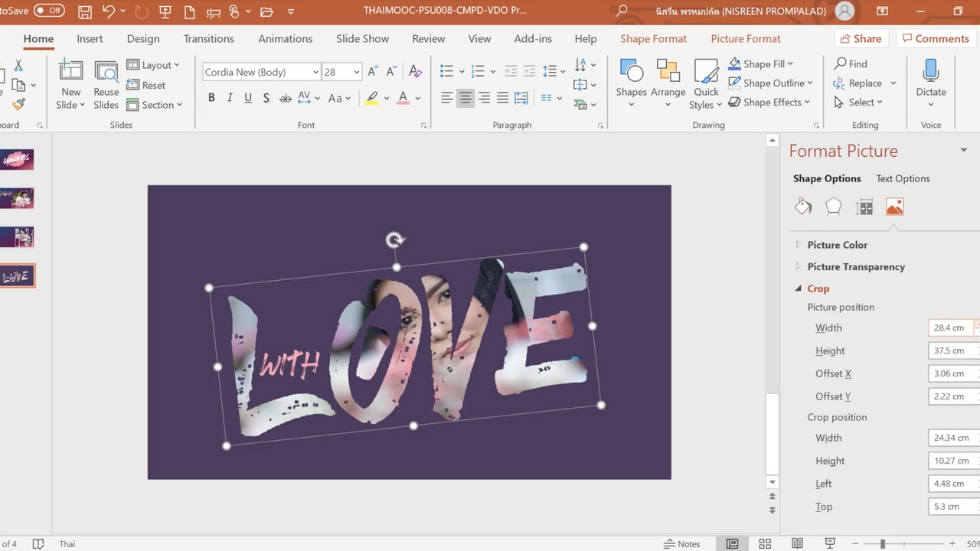Apply the font color A swatch
The image size is (980, 551).
click(403, 98)
